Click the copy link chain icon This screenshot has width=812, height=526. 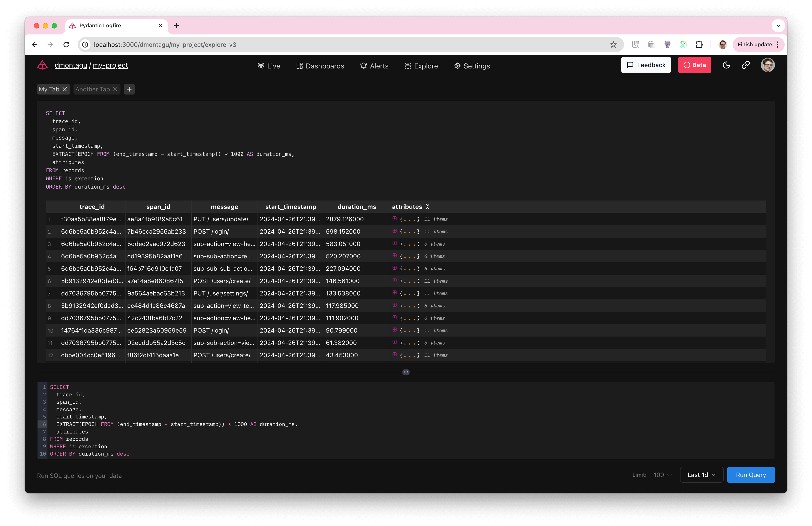(745, 65)
